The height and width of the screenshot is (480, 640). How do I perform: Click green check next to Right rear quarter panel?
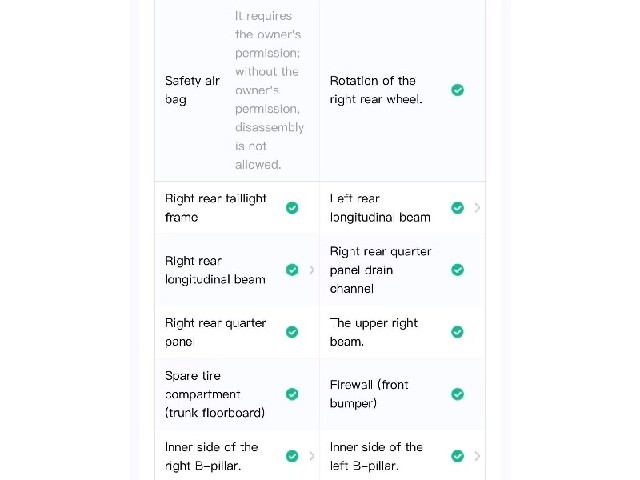[x=292, y=332]
